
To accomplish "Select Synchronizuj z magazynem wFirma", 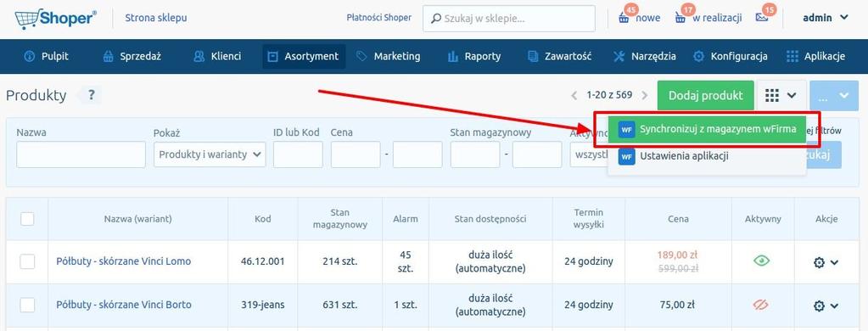I will pos(707,129).
